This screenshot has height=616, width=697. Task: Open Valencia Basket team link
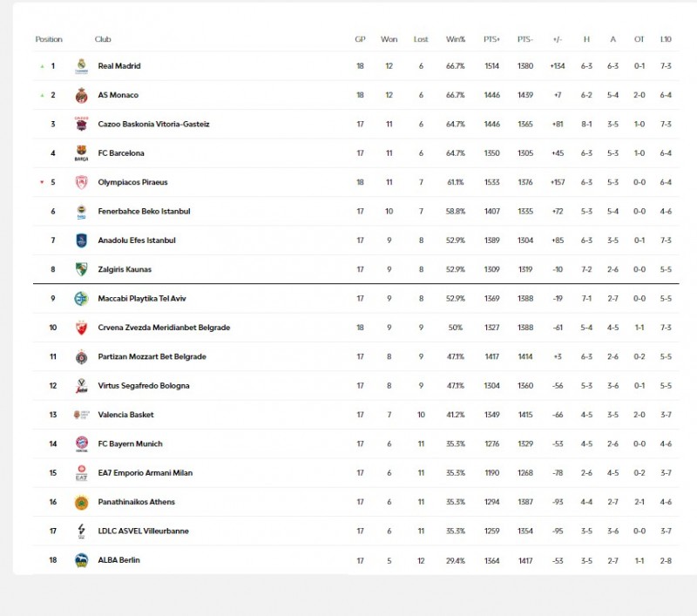click(125, 415)
